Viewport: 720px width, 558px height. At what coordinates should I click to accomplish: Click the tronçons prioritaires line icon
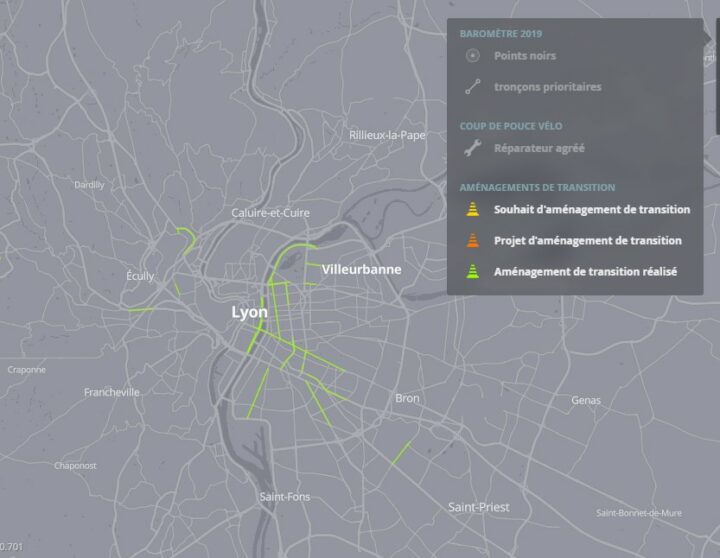coord(472,87)
